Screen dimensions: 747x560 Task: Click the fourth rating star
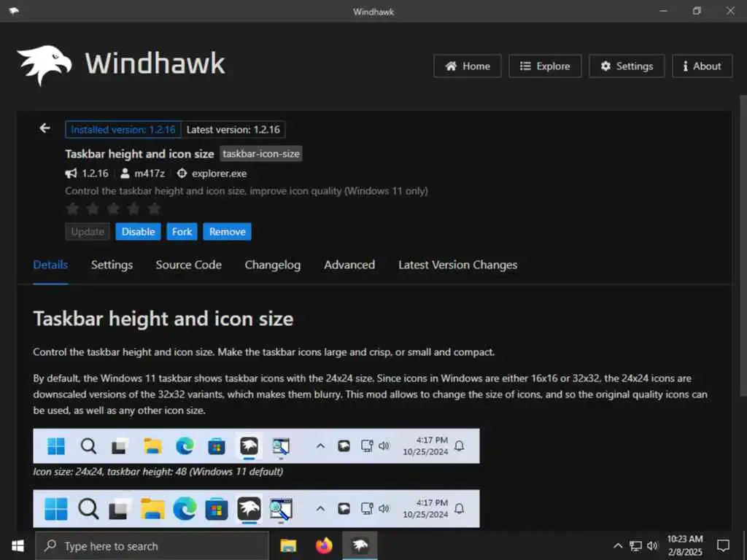134,209
